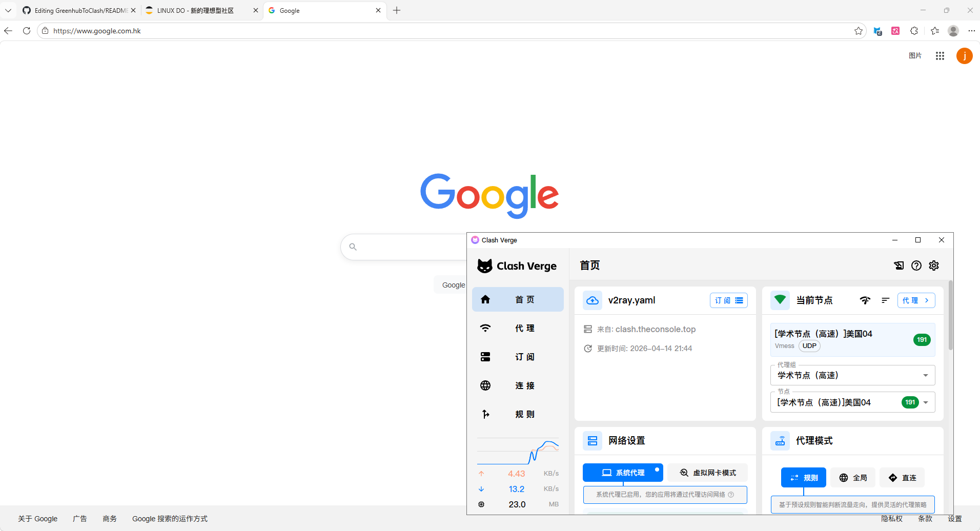Viewport: 980px width, 531px height.
Task: Click the browser back arrow
Action: click(8, 31)
